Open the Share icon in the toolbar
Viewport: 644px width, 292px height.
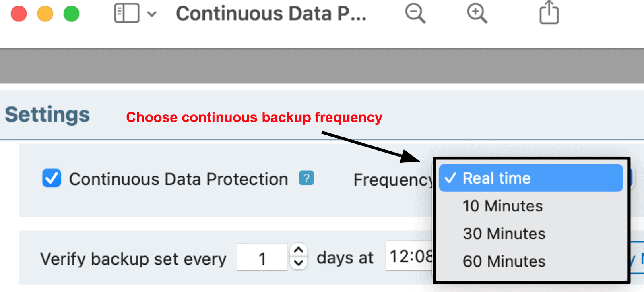coord(549,12)
